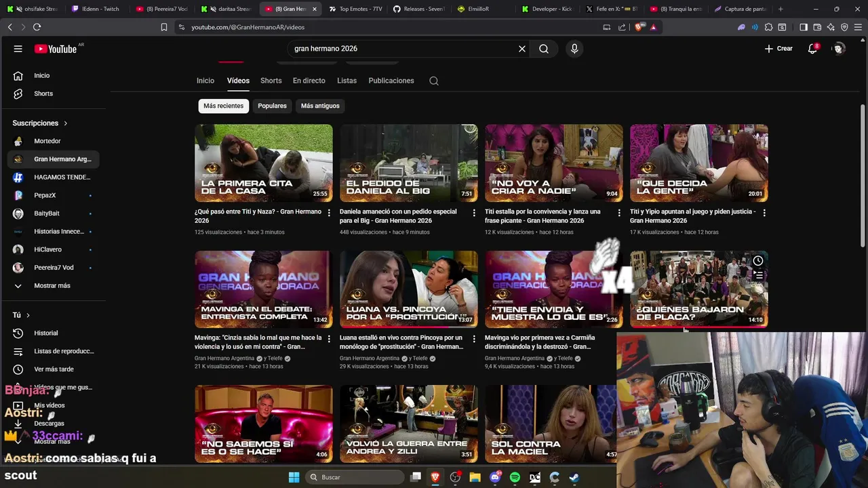Open La primera cita de la casa thumbnail

[x=264, y=163]
